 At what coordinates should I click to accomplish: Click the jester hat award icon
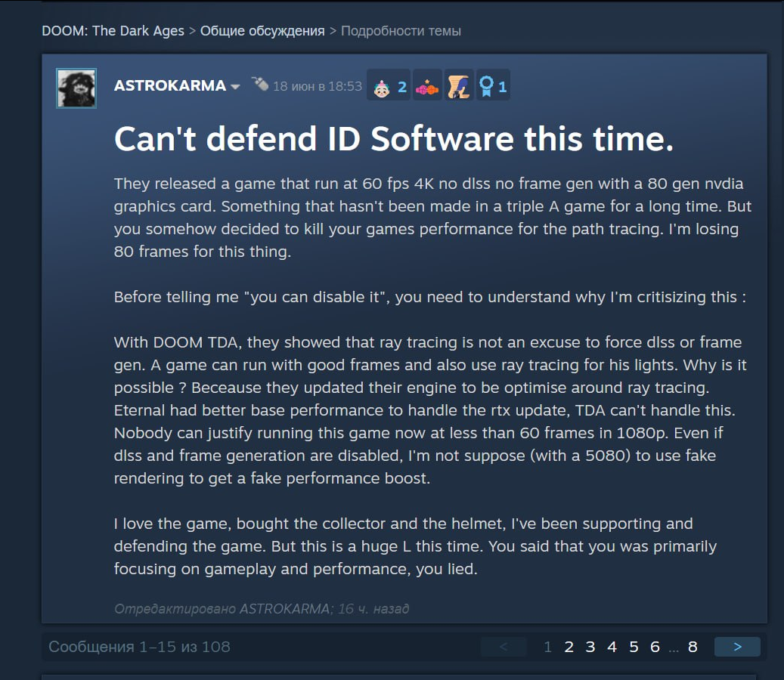coord(427,88)
